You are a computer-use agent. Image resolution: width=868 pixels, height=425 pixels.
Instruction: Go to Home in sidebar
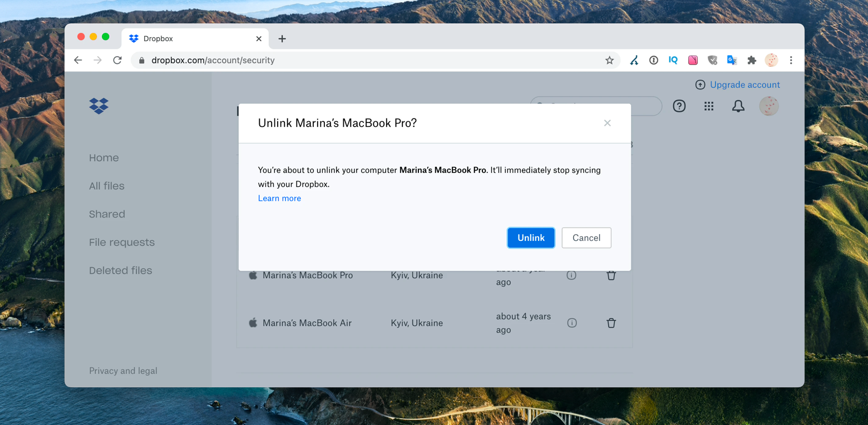104,158
